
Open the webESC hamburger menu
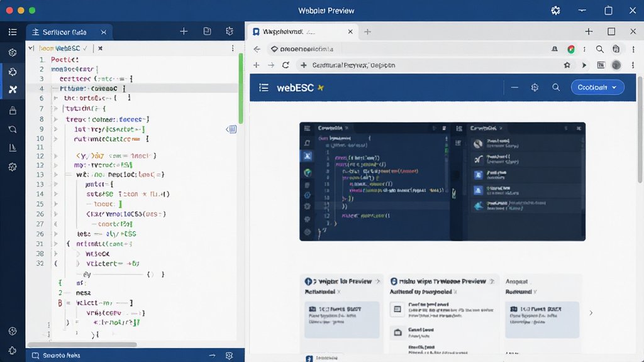pos(264,87)
